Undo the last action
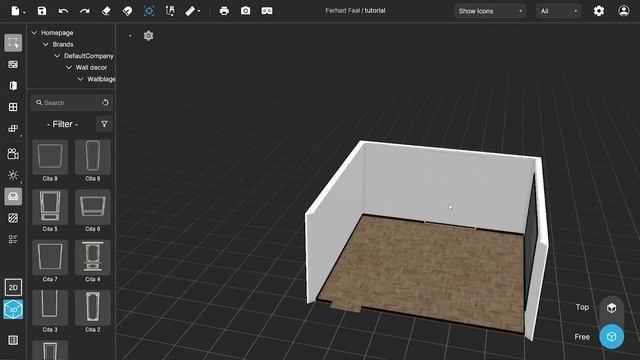Viewport: 640px width, 360px height. pos(63,11)
